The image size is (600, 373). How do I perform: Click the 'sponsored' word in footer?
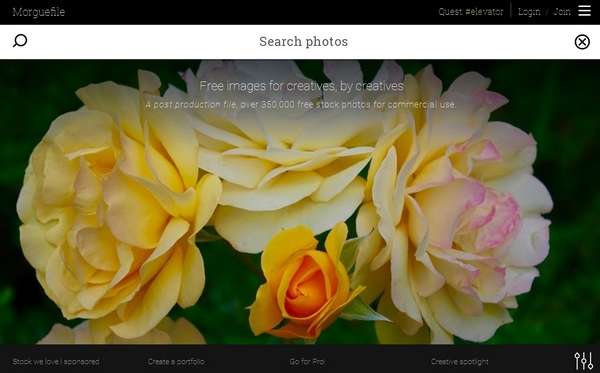point(82,362)
